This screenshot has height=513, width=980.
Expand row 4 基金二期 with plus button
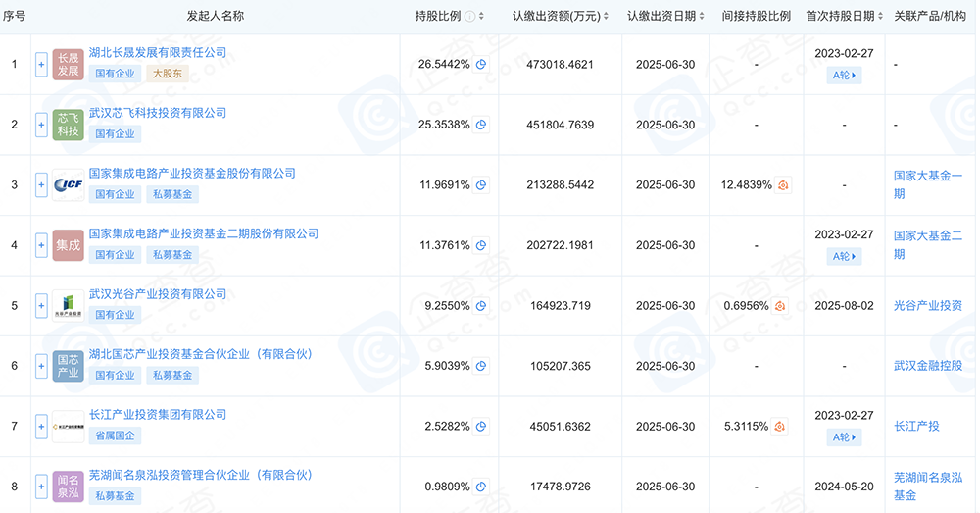[41, 246]
